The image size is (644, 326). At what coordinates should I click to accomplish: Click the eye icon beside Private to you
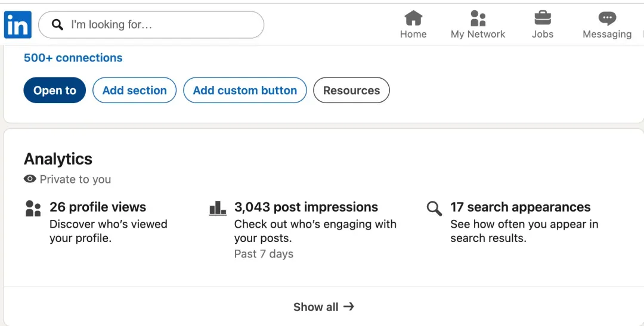pos(30,179)
